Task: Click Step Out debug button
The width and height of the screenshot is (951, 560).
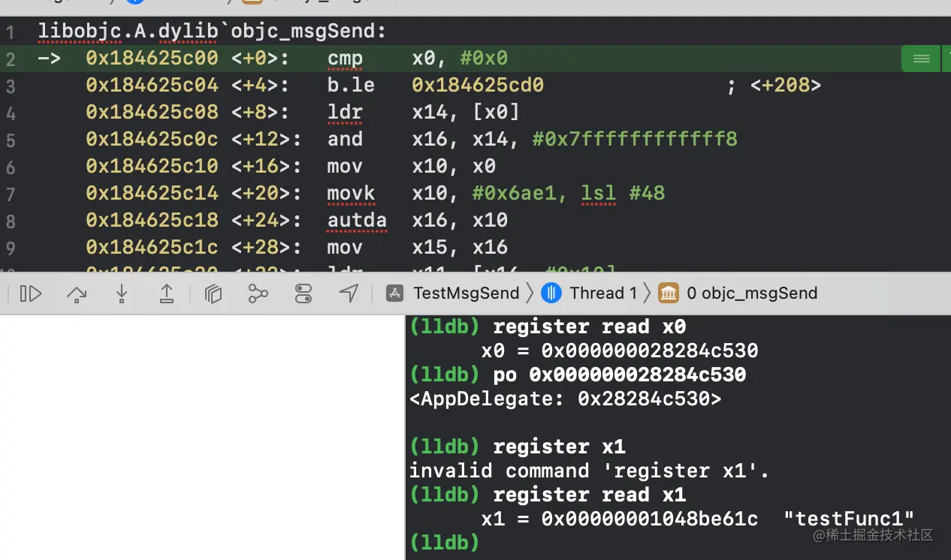Action: click(167, 294)
